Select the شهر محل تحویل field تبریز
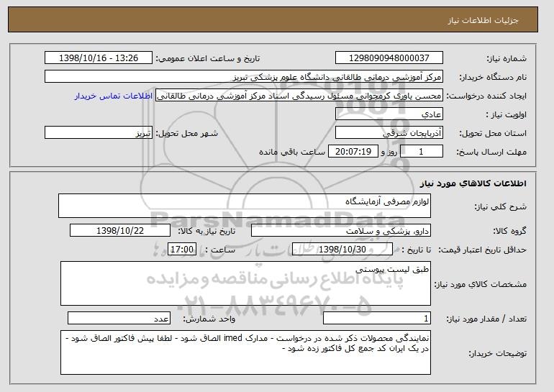554x392 pixels. pyautogui.click(x=99, y=133)
